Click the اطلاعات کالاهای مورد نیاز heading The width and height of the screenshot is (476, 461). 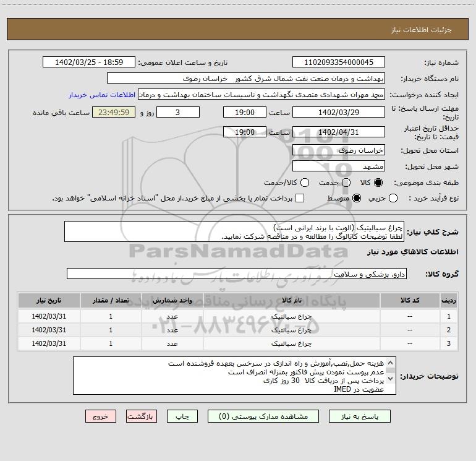[413, 252]
